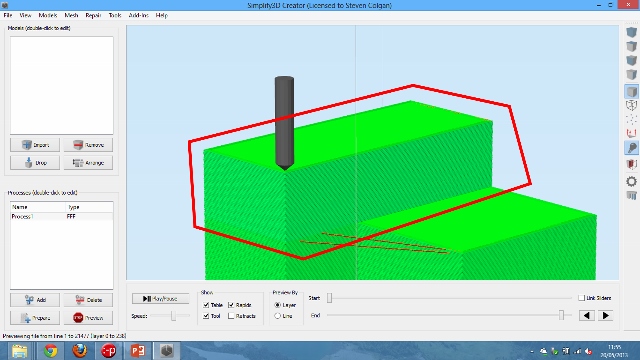
Task: Click gray view cube above highlighted solid cube
Action: tap(631, 75)
